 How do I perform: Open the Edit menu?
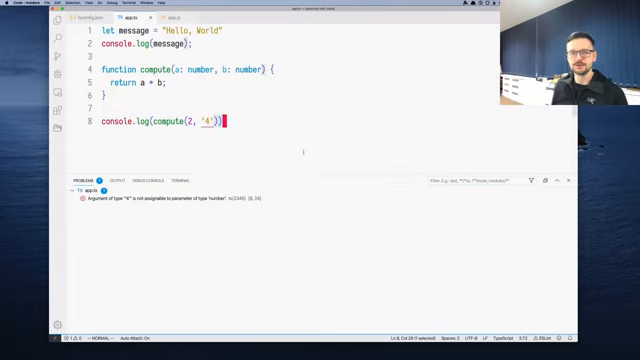(58, 2)
